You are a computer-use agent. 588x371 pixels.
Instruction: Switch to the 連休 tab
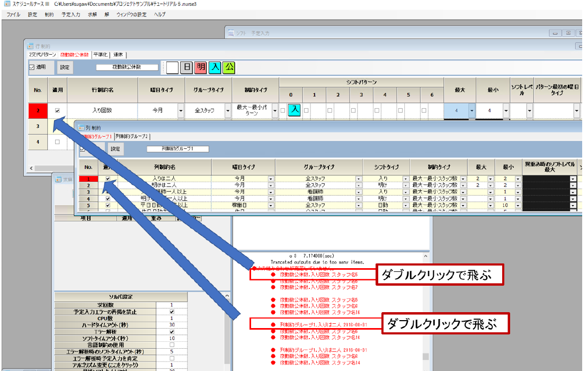click(x=118, y=55)
